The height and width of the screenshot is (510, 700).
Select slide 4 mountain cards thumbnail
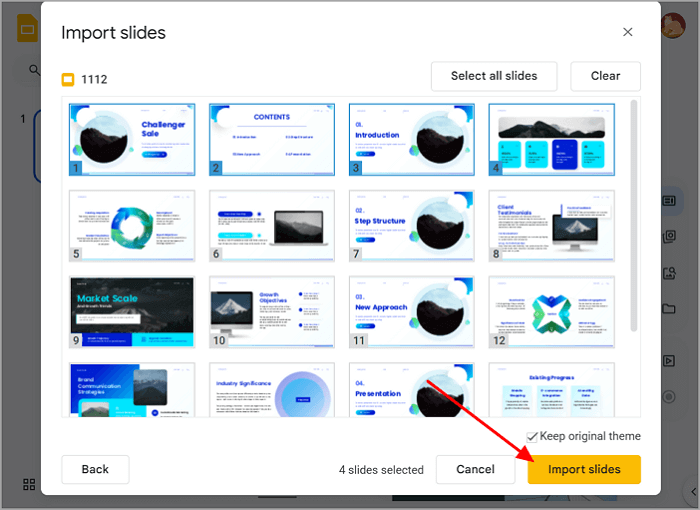point(552,140)
